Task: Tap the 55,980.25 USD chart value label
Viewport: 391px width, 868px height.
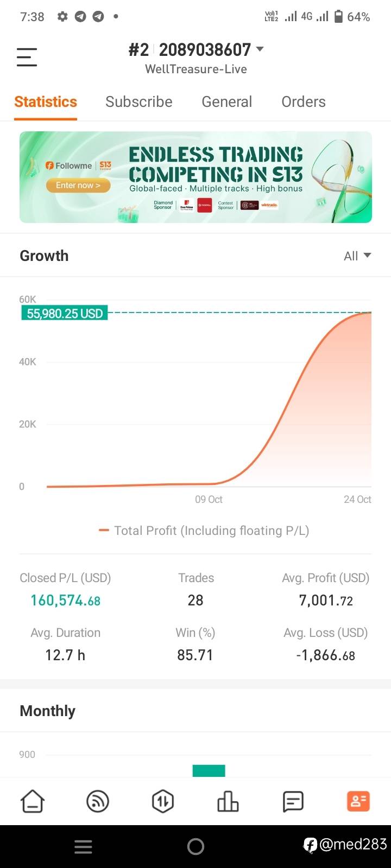Action: click(65, 314)
